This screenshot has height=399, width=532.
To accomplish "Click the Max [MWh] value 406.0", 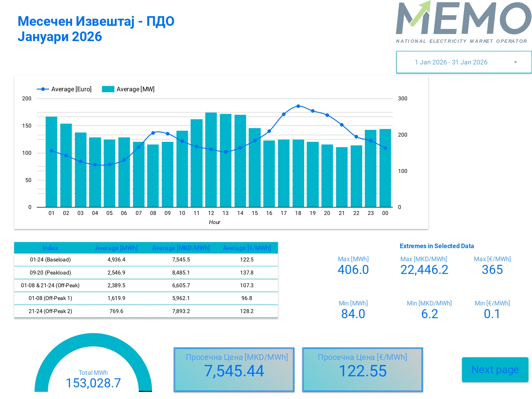I will (x=353, y=269).
